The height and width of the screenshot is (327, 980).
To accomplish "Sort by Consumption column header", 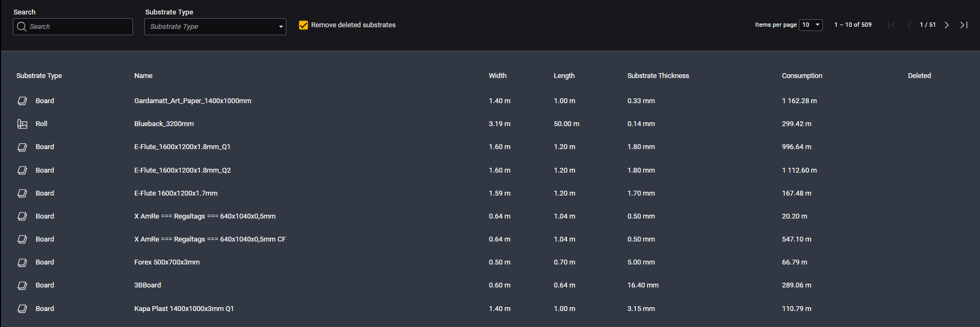I will coord(802,76).
